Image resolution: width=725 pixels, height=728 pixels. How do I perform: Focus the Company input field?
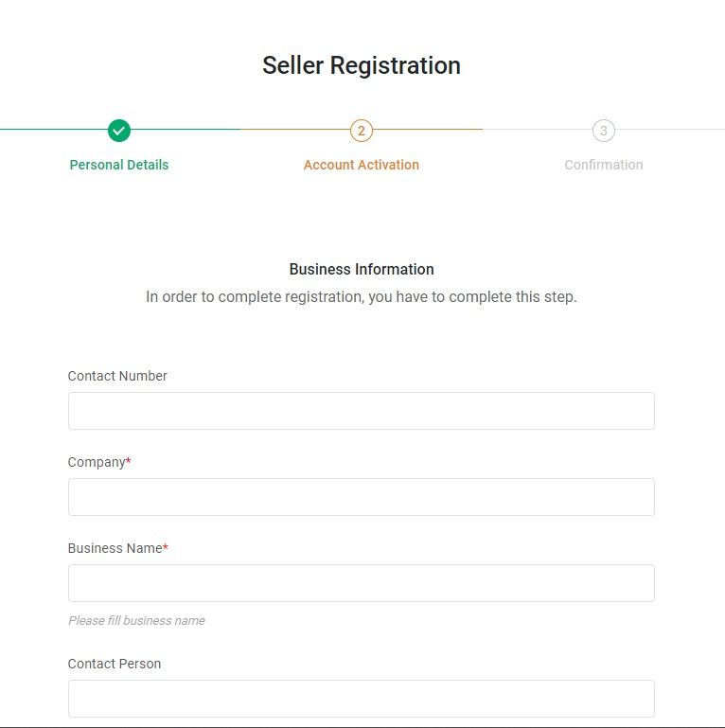[x=362, y=497]
